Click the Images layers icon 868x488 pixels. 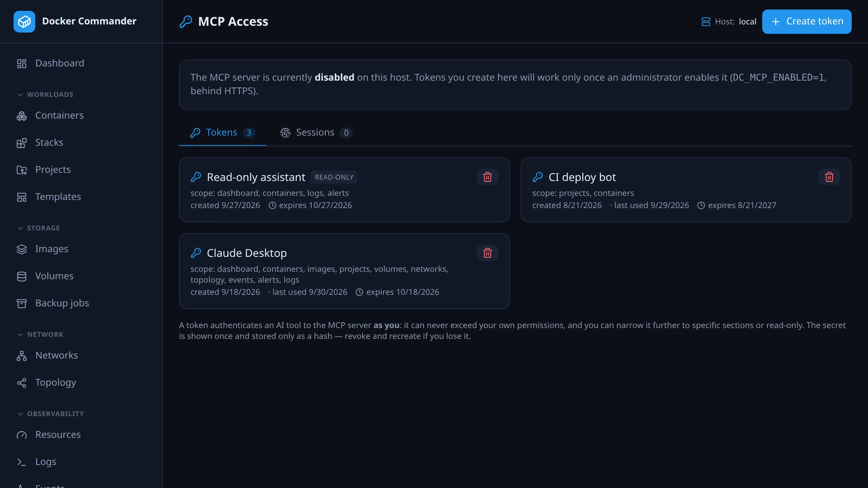tap(22, 249)
